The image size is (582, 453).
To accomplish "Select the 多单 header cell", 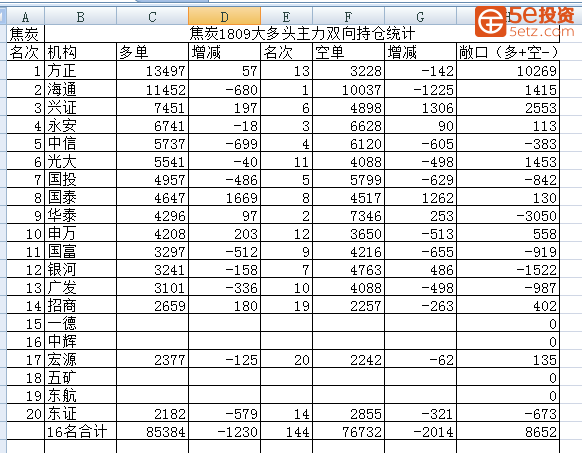I will click(153, 52).
